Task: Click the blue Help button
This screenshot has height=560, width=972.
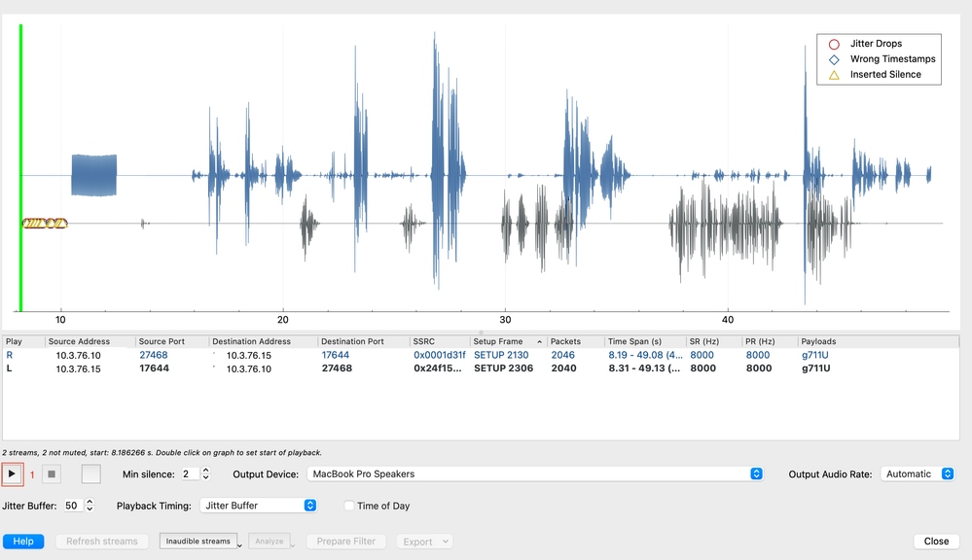Action: [x=23, y=542]
